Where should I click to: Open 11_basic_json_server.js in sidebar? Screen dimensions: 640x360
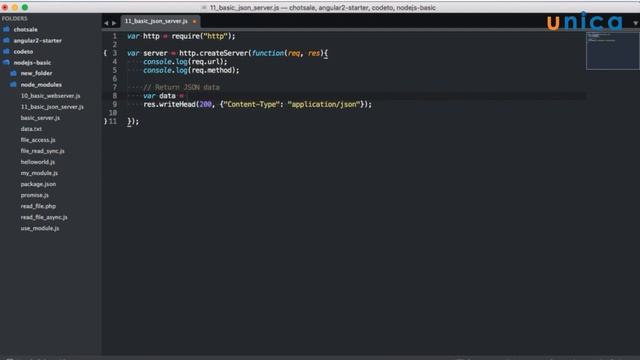pyautogui.click(x=52, y=107)
